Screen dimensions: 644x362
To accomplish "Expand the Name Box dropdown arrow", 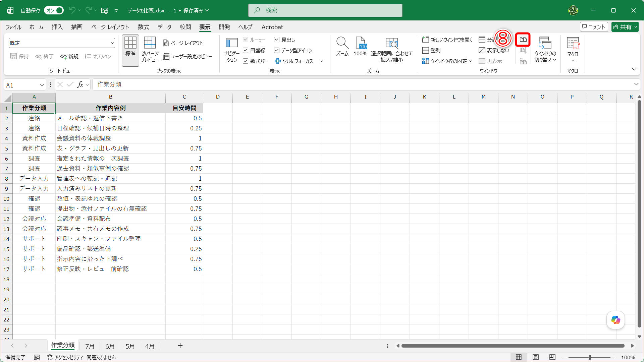I will click(x=42, y=85).
